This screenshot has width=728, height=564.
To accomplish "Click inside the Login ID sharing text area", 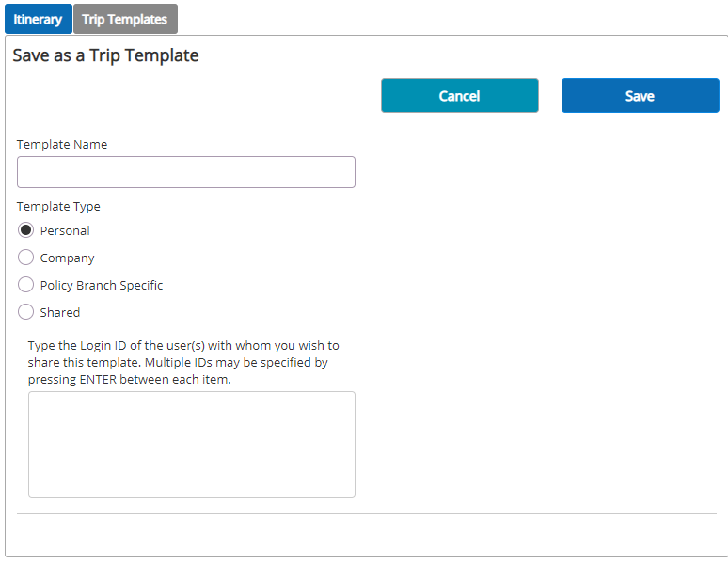I will click(x=192, y=445).
